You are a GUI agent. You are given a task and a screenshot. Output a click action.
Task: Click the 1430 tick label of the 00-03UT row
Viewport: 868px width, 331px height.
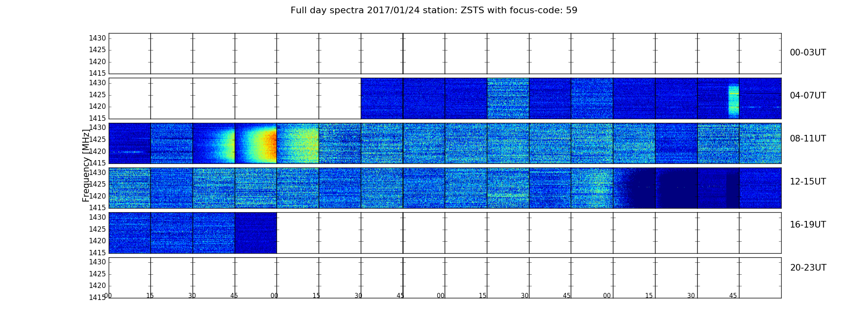point(98,38)
